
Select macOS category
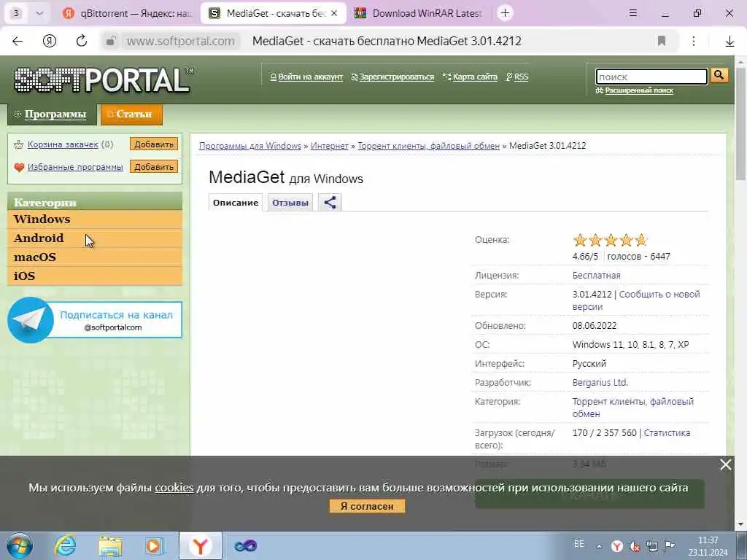[x=95, y=257]
